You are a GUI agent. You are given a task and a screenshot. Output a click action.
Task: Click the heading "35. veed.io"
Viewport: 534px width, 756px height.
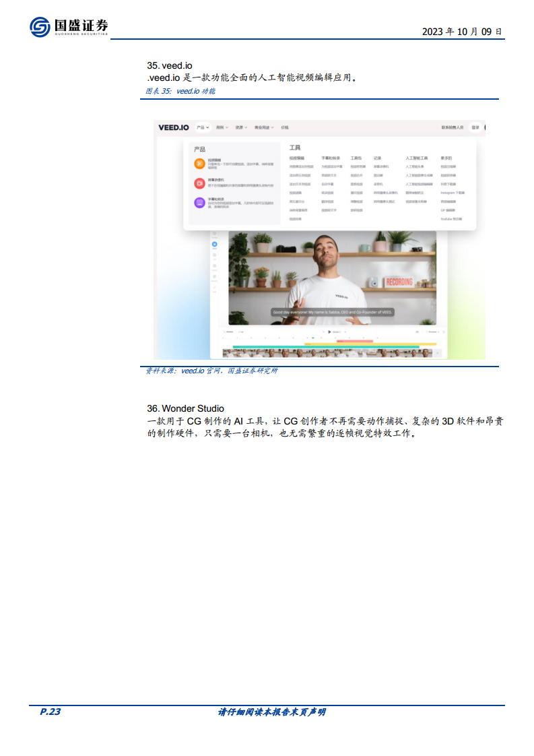[170, 65]
